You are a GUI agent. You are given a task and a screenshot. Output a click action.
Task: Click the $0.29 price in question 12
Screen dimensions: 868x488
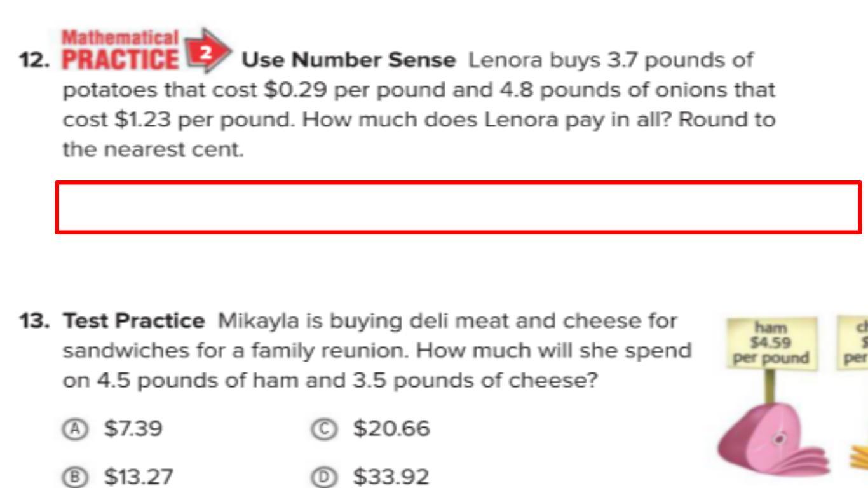point(295,90)
